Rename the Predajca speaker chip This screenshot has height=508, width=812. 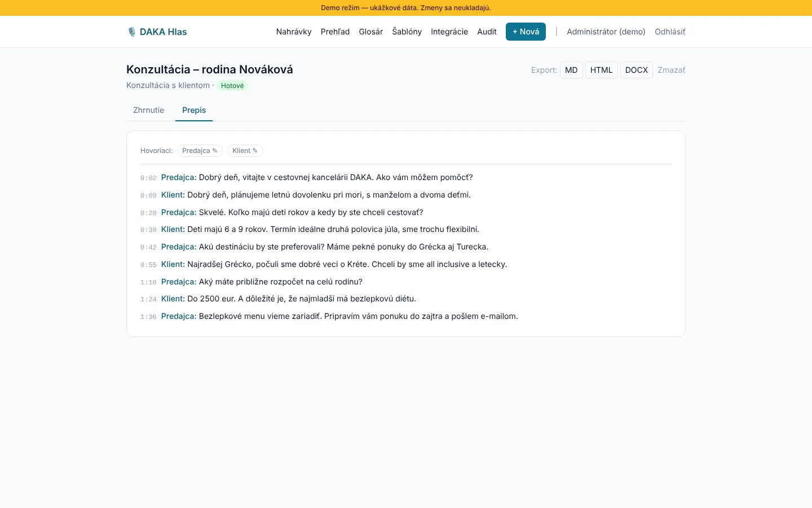coord(200,151)
